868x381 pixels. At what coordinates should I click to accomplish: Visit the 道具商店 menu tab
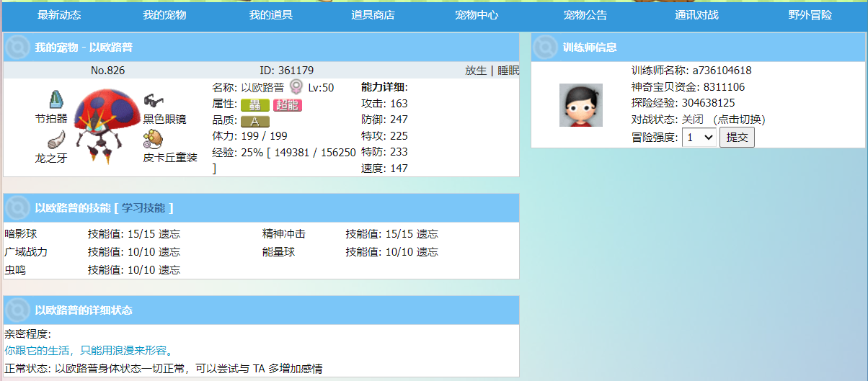click(x=373, y=15)
